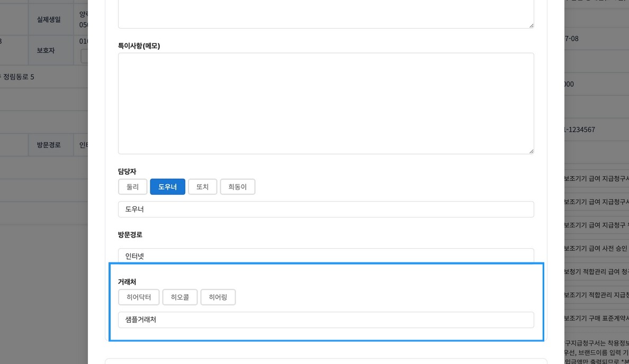
Task: Select 둘리 as the 담당자
Action: point(132,187)
